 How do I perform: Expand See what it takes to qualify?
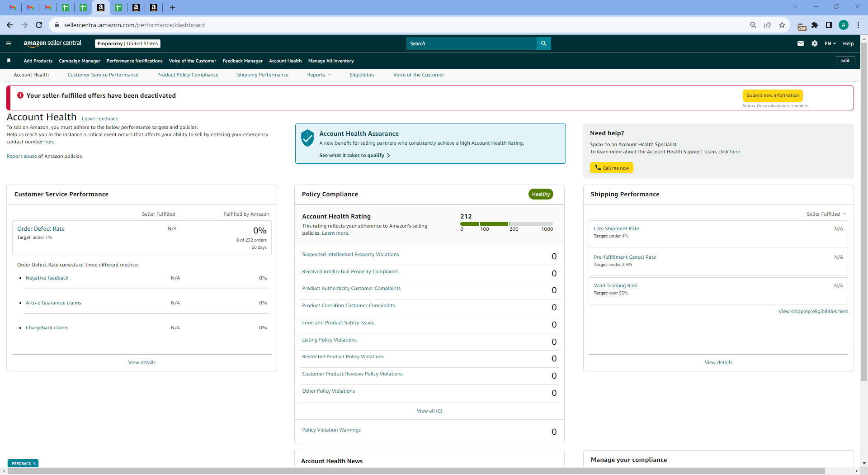[x=354, y=155]
